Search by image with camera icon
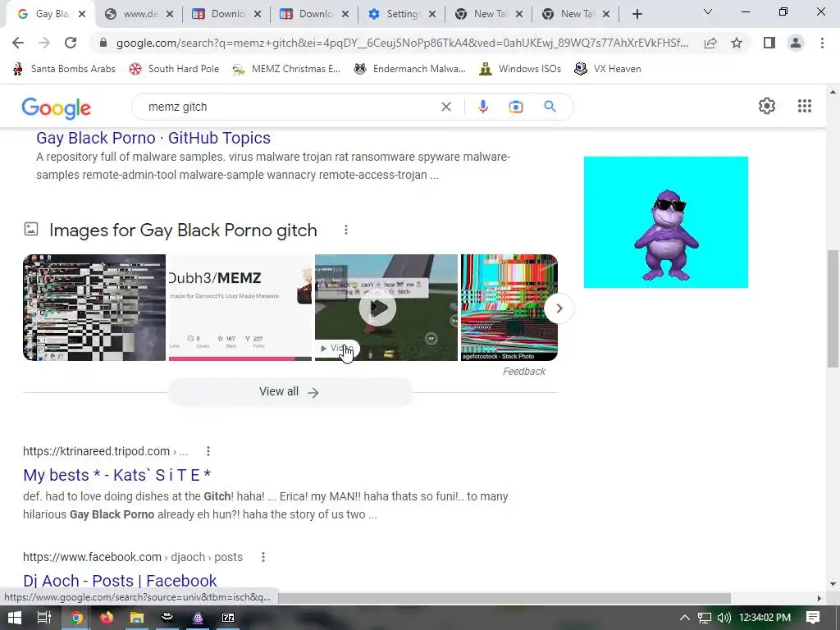 pyautogui.click(x=515, y=107)
